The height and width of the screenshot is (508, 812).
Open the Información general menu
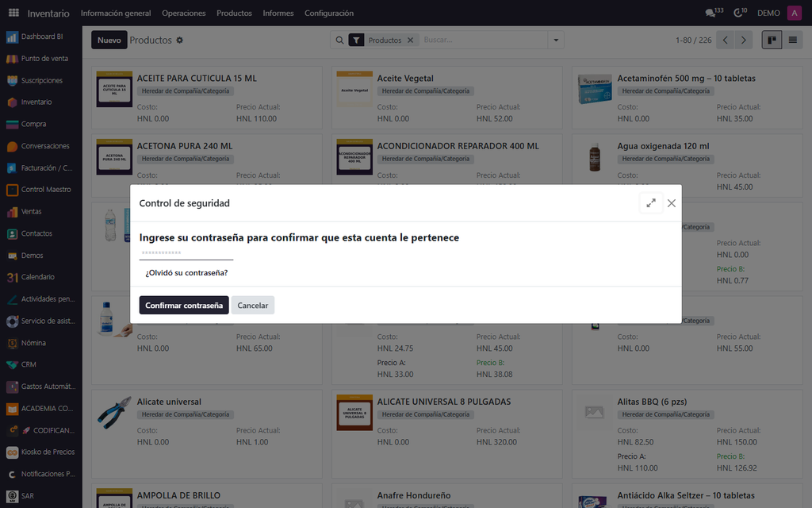coord(116,13)
